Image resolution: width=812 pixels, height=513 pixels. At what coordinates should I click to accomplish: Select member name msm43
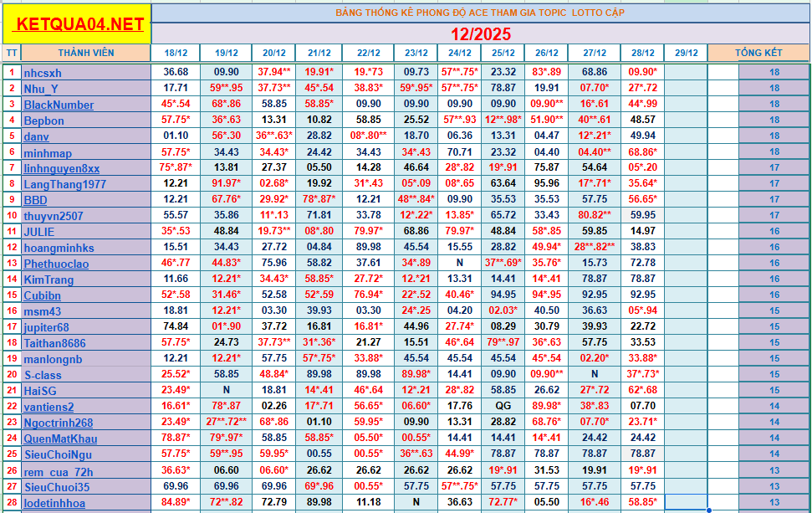tap(43, 311)
